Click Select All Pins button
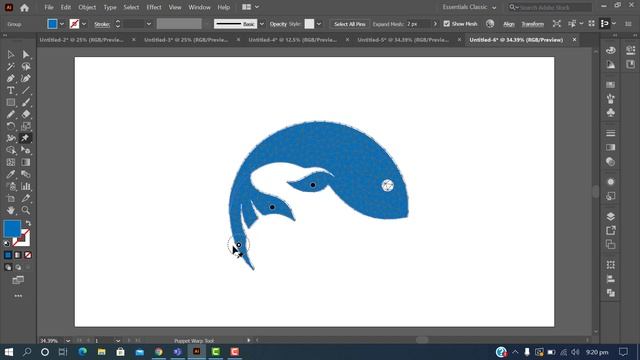The height and width of the screenshot is (360, 640). pyautogui.click(x=349, y=24)
